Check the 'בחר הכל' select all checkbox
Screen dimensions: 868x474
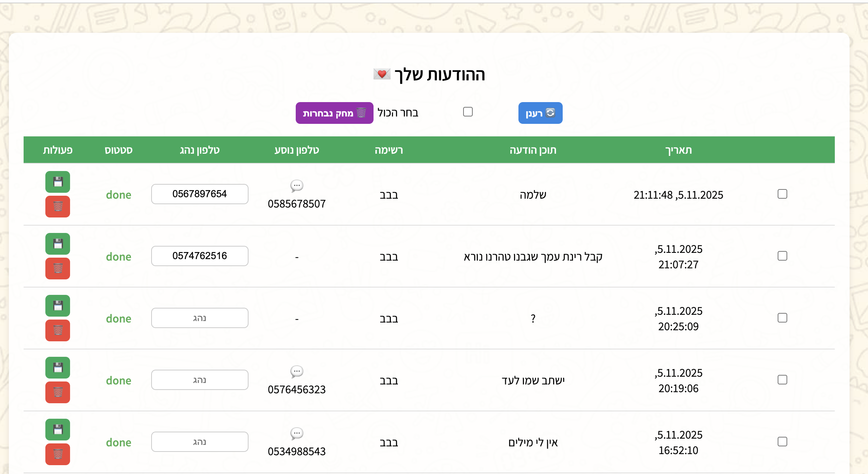[468, 112]
